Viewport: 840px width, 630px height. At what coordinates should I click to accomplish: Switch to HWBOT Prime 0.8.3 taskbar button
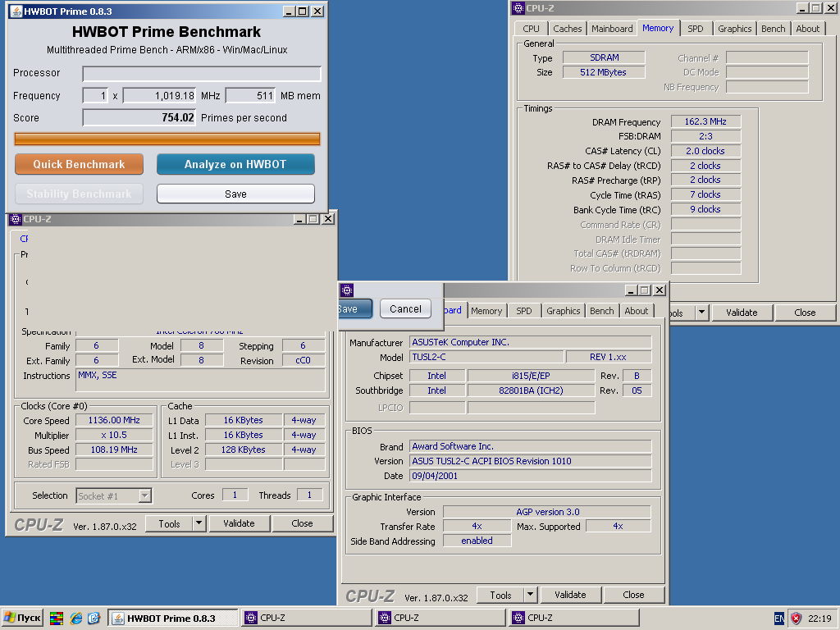click(173, 619)
